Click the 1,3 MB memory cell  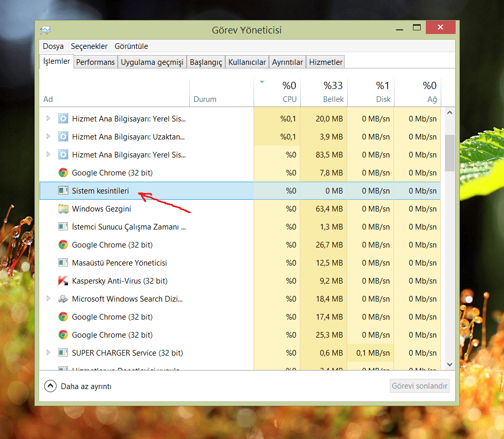324,227
